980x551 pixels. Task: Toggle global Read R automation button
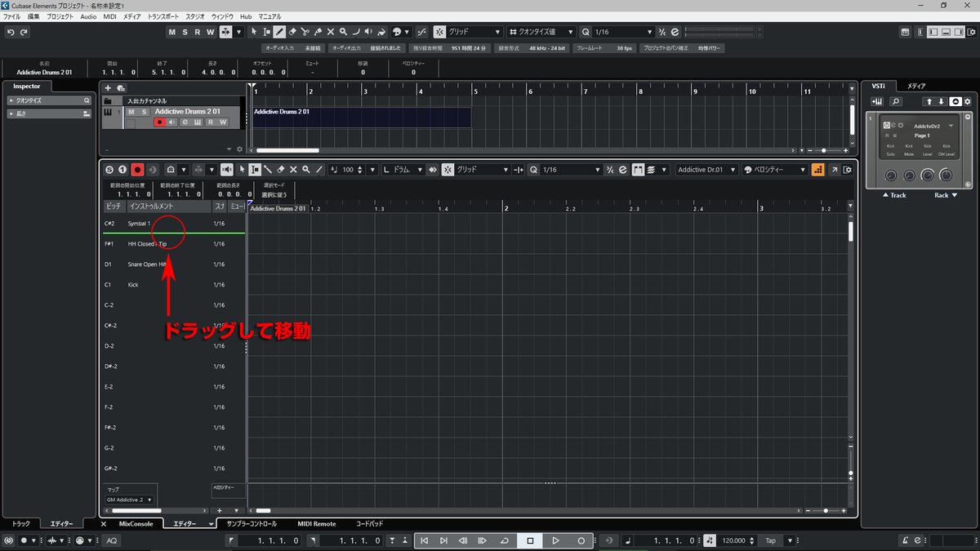pos(198,32)
